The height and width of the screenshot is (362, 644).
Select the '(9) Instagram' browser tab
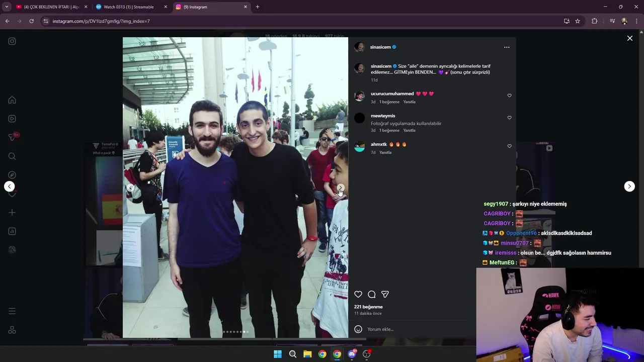pyautogui.click(x=212, y=7)
